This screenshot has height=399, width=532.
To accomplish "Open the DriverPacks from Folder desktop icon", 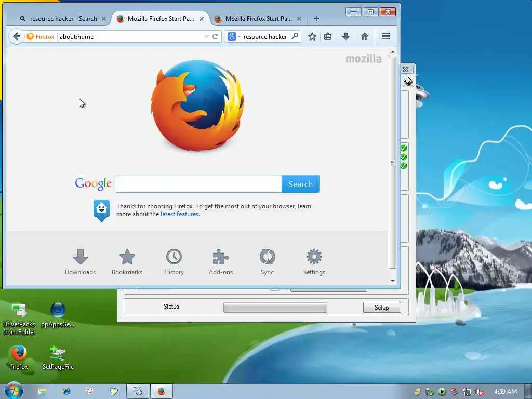I will (19, 318).
